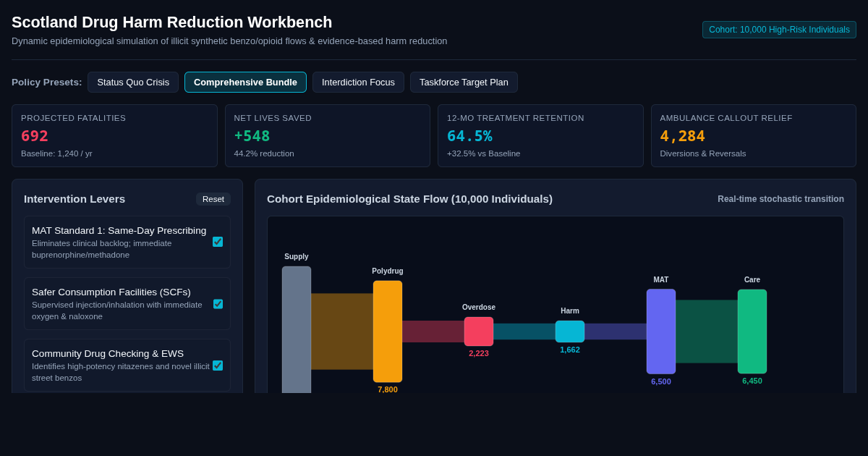The height and width of the screenshot is (456, 868).
Task: Reset the intervention levers
Action: pyautogui.click(x=213, y=199)
